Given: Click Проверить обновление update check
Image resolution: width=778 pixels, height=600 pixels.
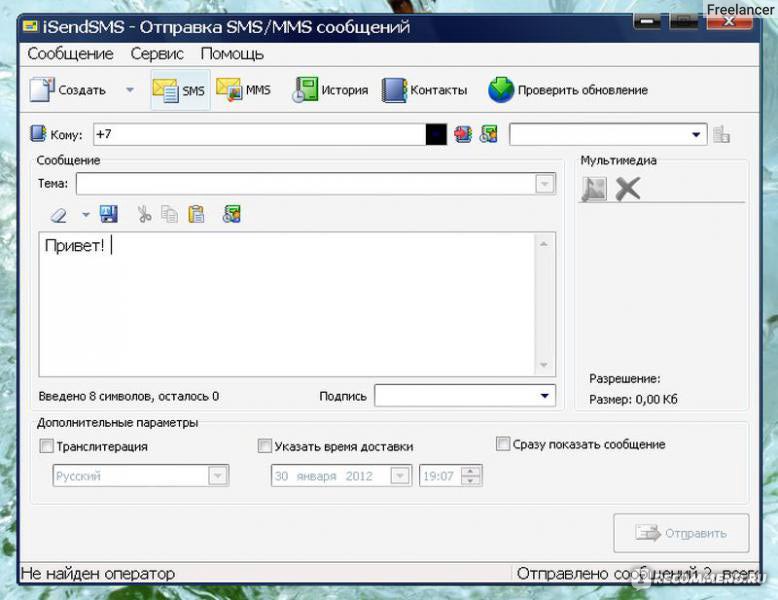Looking at the screenshot, I should pyautogui.click(x=568, y=90).
